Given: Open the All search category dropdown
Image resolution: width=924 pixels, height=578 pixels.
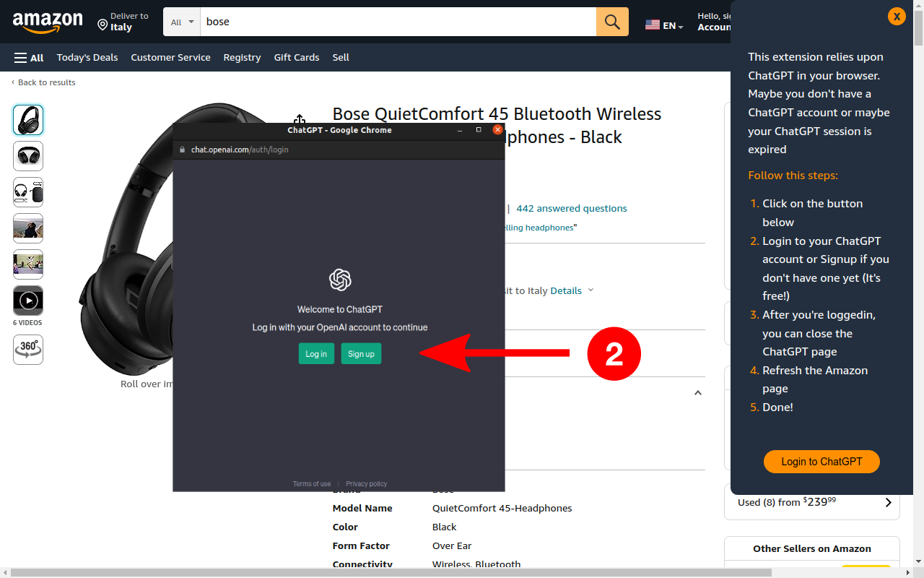Looking at the screenshot, I should pos(182,22).
